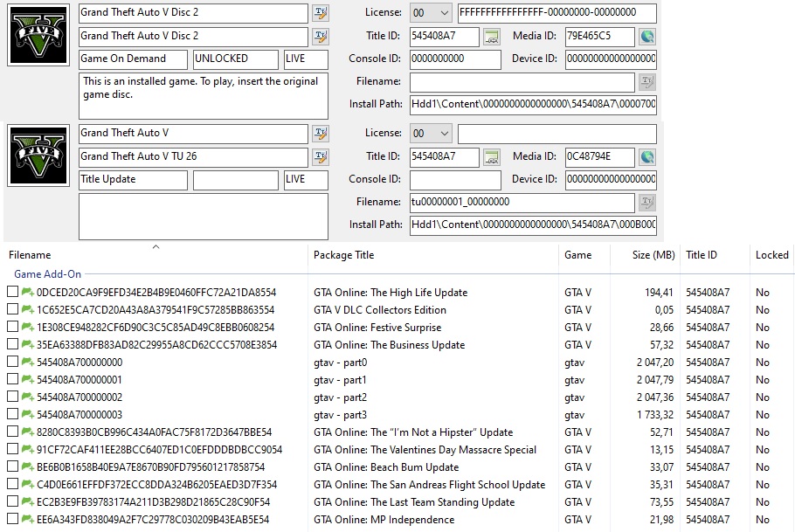Sort list by Package Title column
Screen dimensions: 795x532
(433, 254)
